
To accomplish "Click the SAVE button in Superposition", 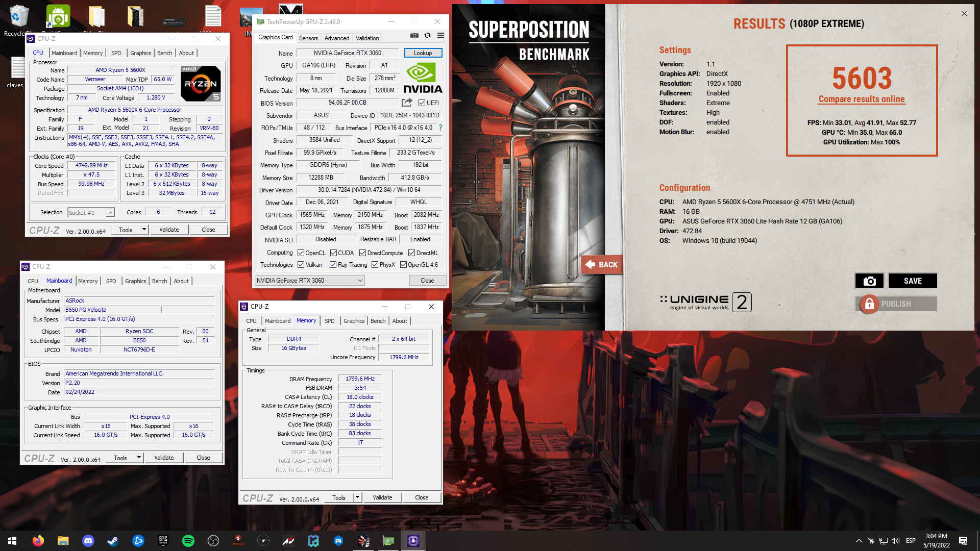I will 912,281.
